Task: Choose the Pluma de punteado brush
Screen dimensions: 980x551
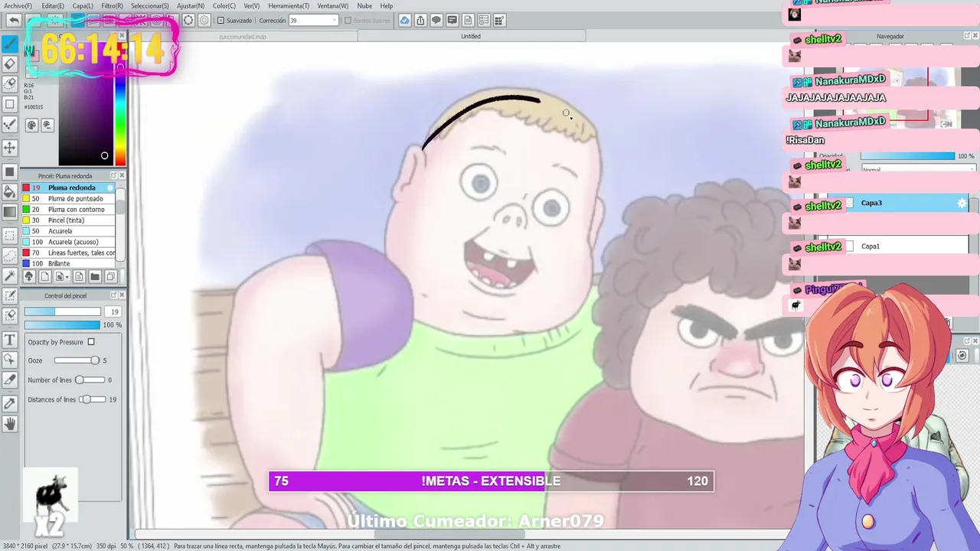Action: coord(67,199)
